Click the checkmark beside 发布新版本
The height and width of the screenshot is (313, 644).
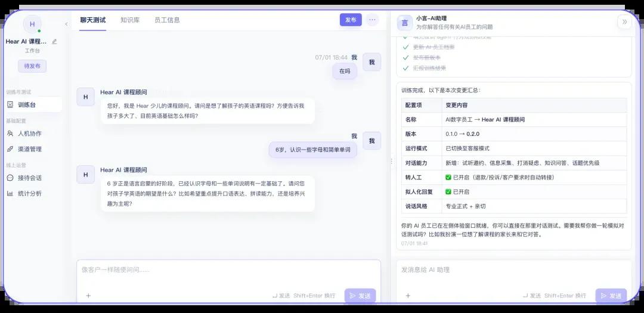(x=406, y=57)
